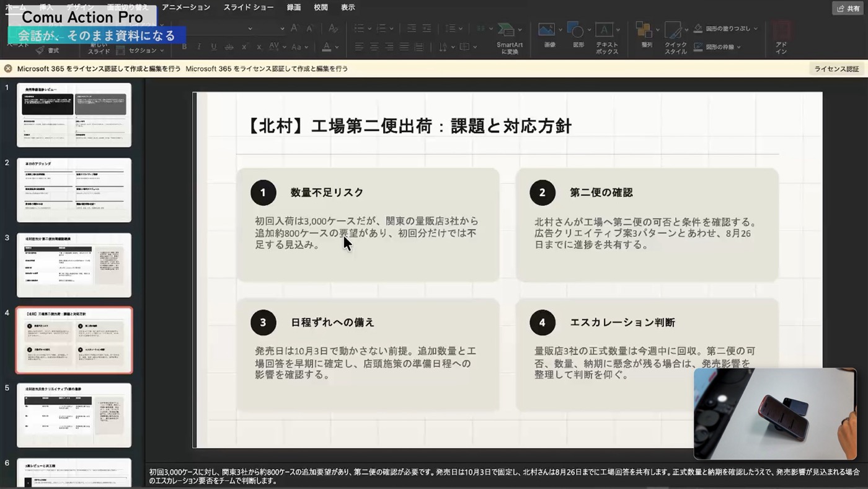
Task: Click the 図形の塗りつぶし fill color icon
Action: coord(698,29)
